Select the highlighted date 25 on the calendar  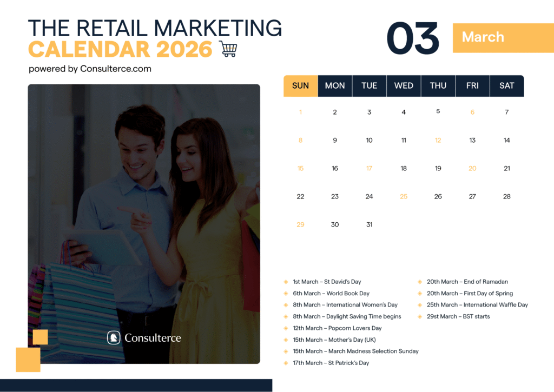pyautogui.click(x=404, y=196)
